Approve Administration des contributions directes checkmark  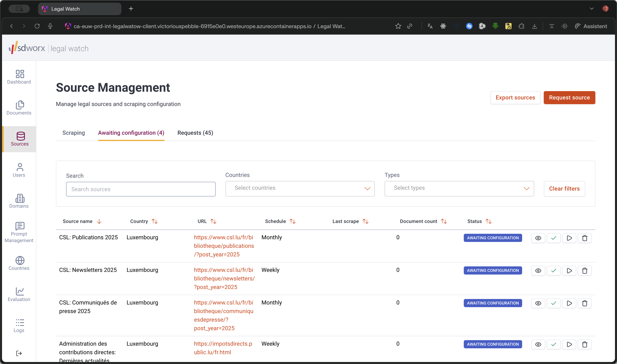[x=553, y=344]
